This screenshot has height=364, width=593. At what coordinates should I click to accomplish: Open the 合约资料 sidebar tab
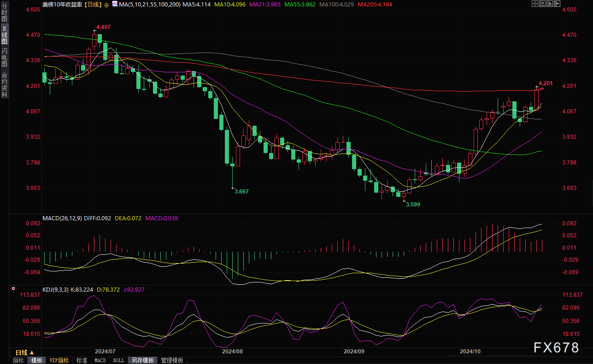pos(5,85)
